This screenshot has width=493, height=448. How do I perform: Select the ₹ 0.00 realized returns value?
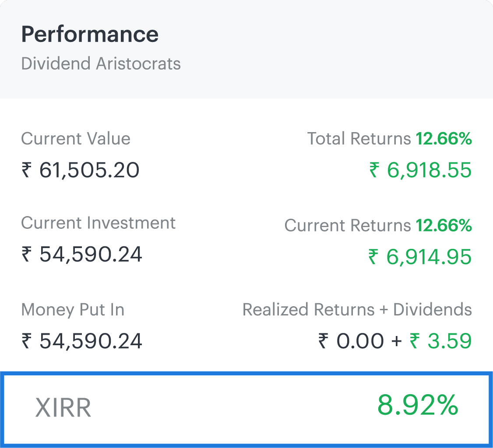[x=352, y=341]
